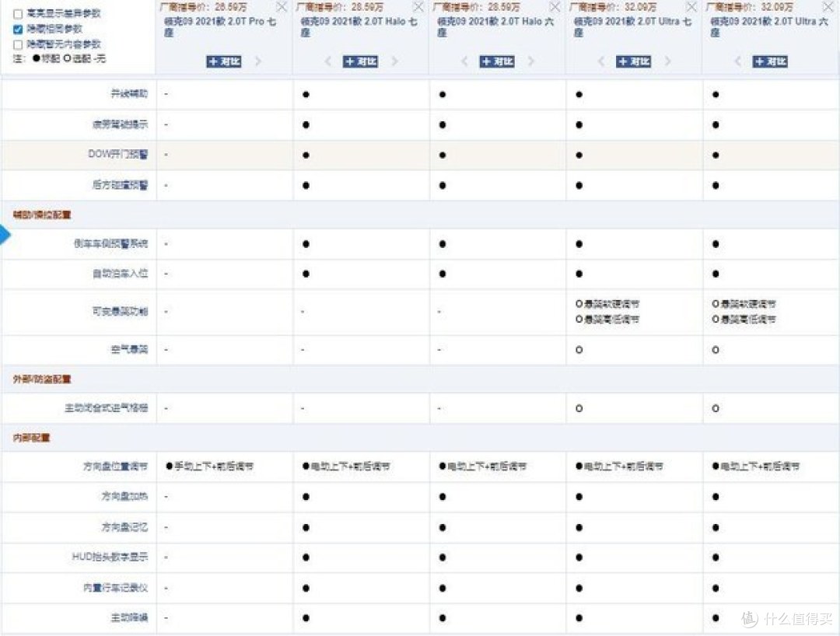
Task: Select the HUD抬头数字显示 row label
Action: (x=110, y=557)
